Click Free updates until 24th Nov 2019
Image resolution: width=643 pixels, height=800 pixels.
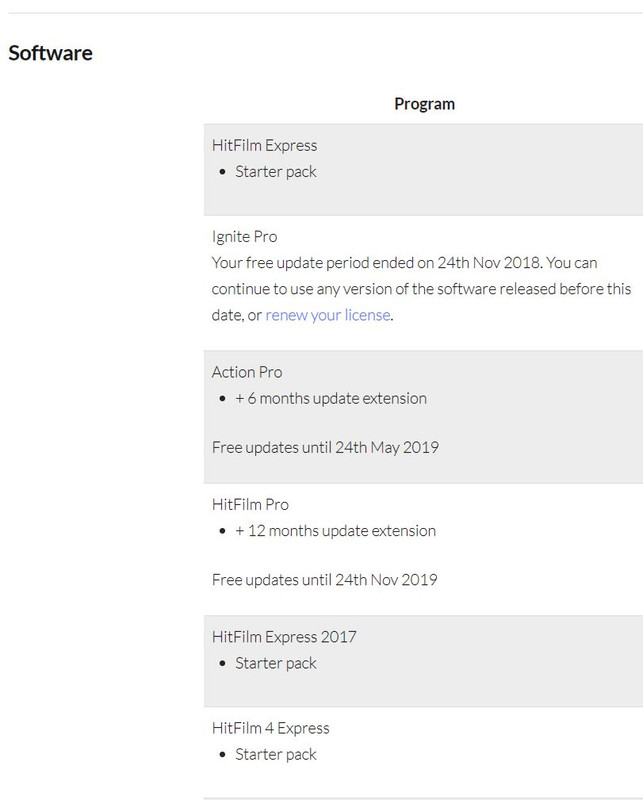(x=325, y=580)
